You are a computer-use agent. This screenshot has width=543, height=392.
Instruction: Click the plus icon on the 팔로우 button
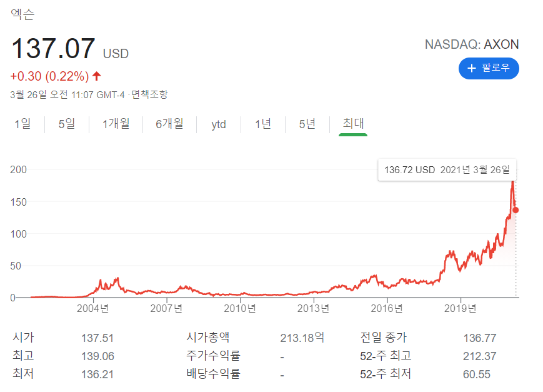[471, 69]
